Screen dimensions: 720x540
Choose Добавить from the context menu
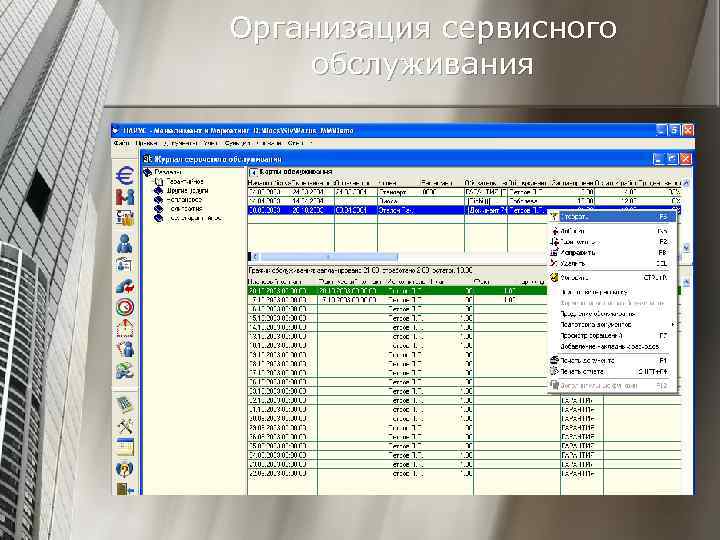612,231
